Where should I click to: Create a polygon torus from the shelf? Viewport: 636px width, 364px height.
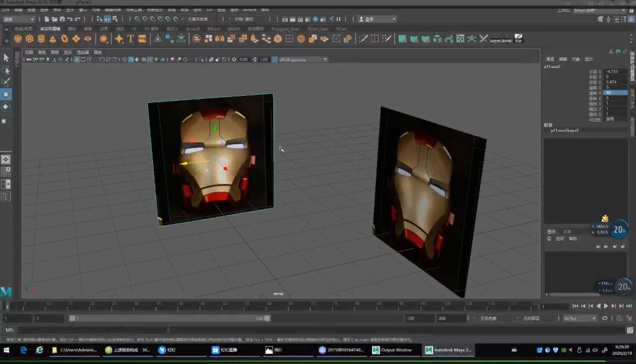64,39
